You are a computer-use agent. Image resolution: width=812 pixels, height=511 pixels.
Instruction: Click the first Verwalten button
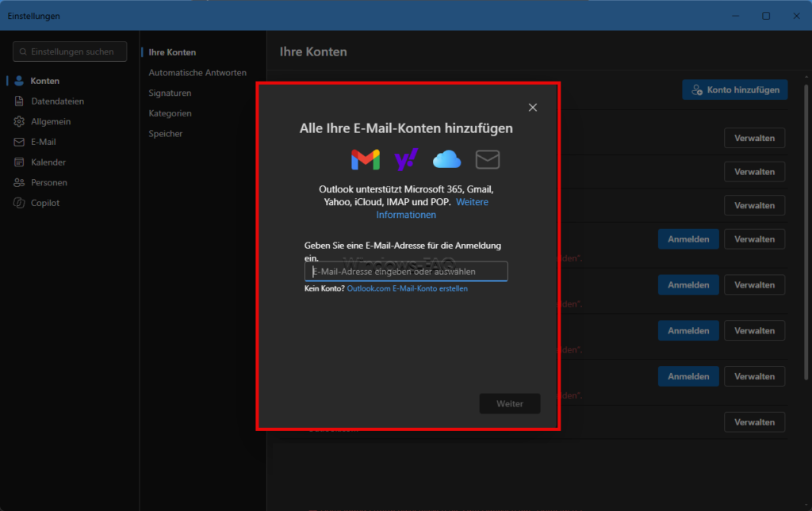point(755,138)
